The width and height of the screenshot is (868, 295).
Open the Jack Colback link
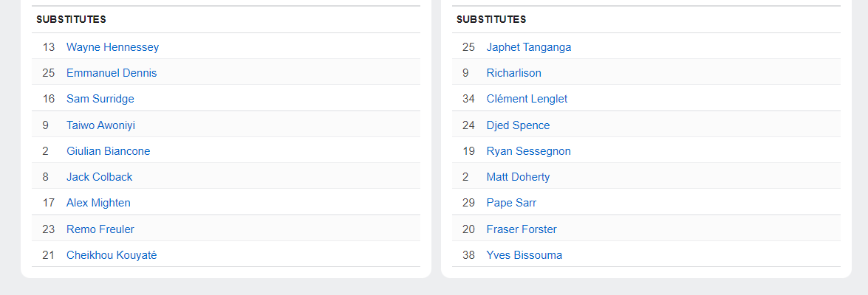[100, 177]
